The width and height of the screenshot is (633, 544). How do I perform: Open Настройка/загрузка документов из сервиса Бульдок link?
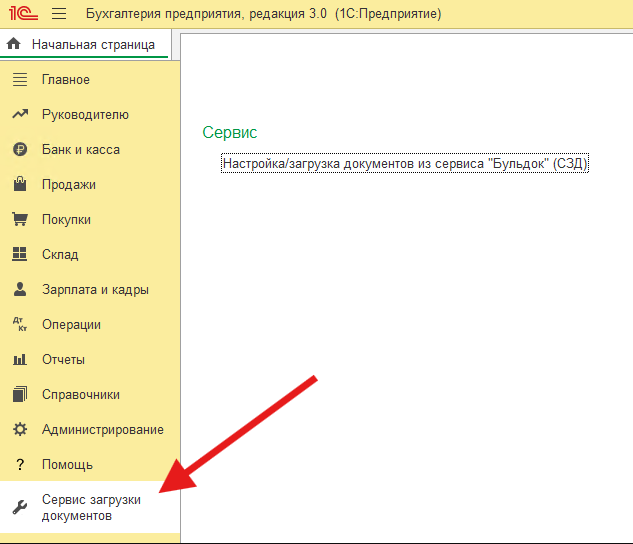(x=405, y=163)
